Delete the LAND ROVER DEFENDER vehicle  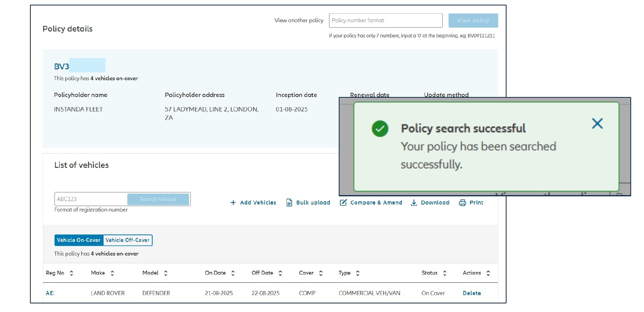(x=472, y=293)
